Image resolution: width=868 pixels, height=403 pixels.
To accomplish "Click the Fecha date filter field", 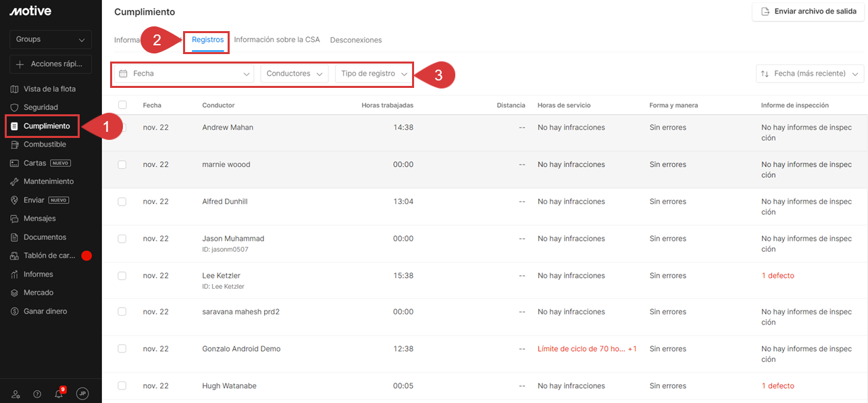I will click(x=184, y=74).
